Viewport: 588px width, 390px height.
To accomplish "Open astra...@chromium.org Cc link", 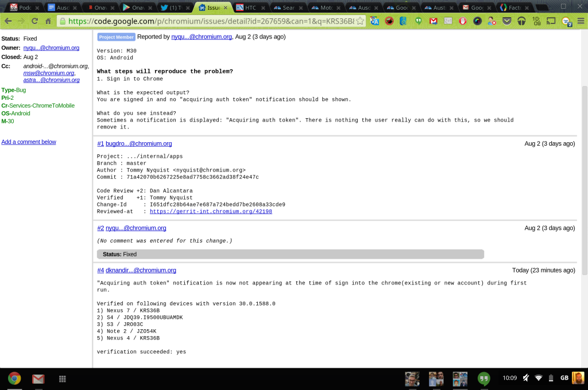I will coord(51,80).
